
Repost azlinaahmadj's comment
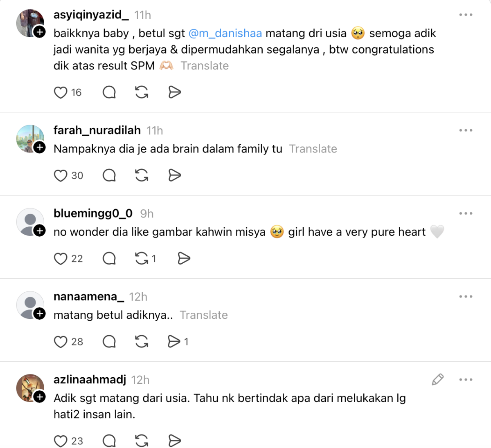(142, 441)
